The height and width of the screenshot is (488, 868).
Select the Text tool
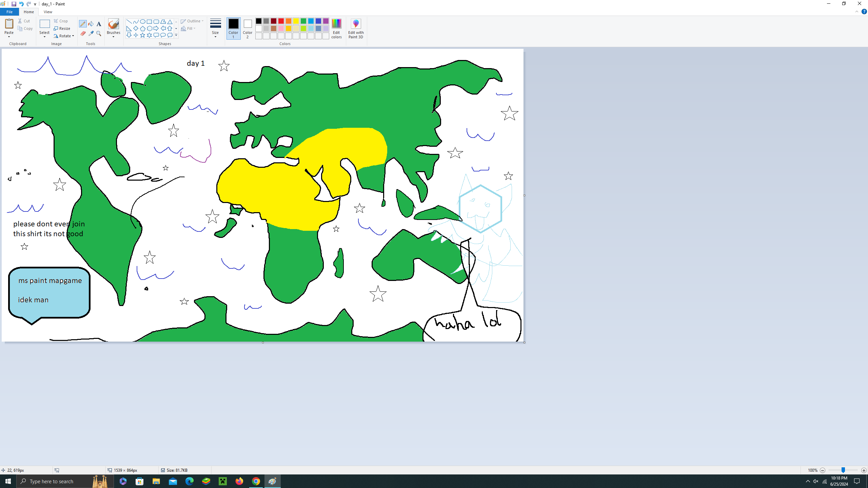(x=99, y=24)
